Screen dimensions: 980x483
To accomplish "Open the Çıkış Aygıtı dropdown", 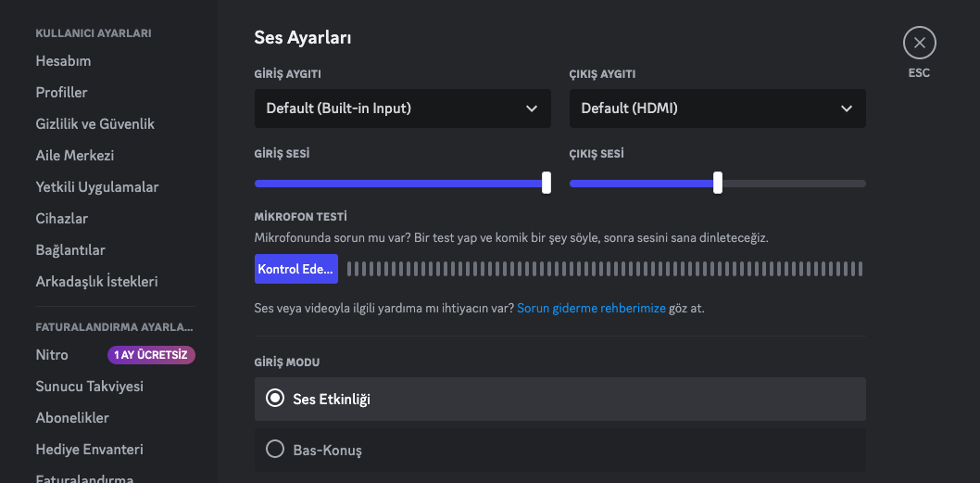I will click(x=717, y=108).
